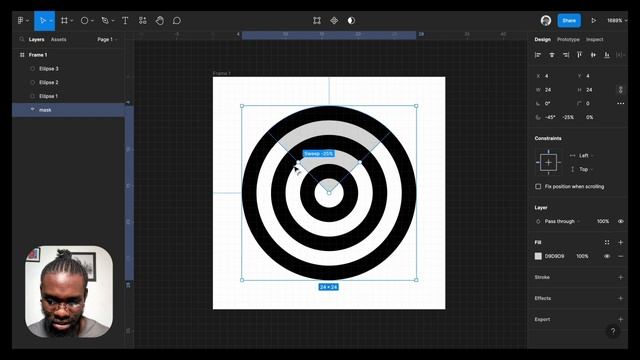Screen dimensions: 640x360
Task: Align bottom icon in Design panel
Action: pyautogui.click(x=607, y=55)
